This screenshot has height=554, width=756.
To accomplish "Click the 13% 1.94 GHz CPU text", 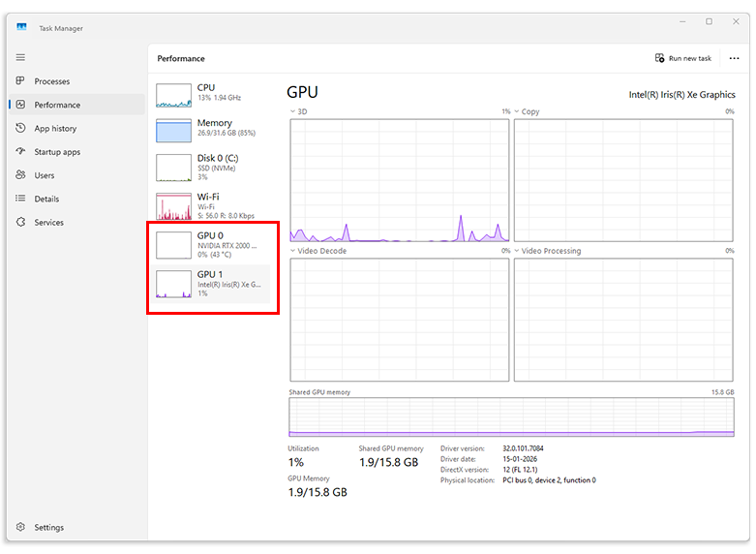I will (x=219, y=98).
